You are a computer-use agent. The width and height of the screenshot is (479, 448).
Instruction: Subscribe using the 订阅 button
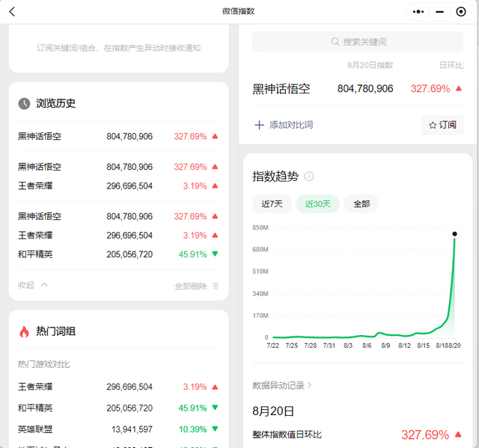[x=442, y=125]
